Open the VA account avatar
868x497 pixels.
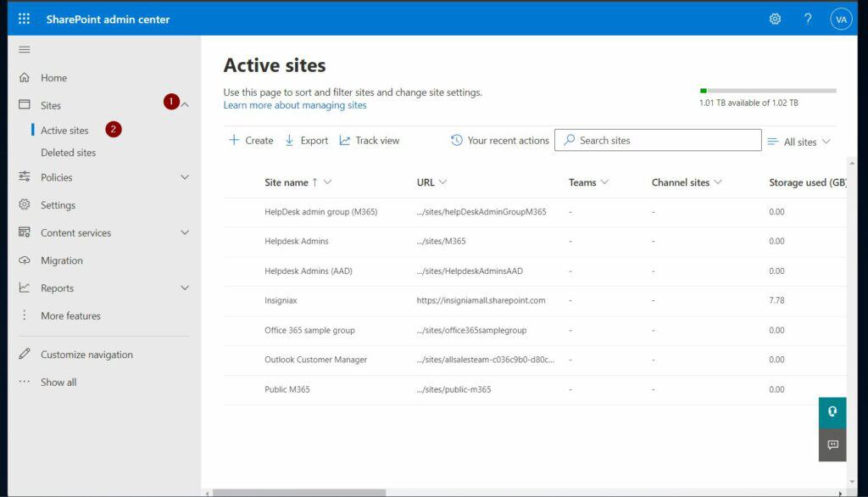click(x=841, y=19)
